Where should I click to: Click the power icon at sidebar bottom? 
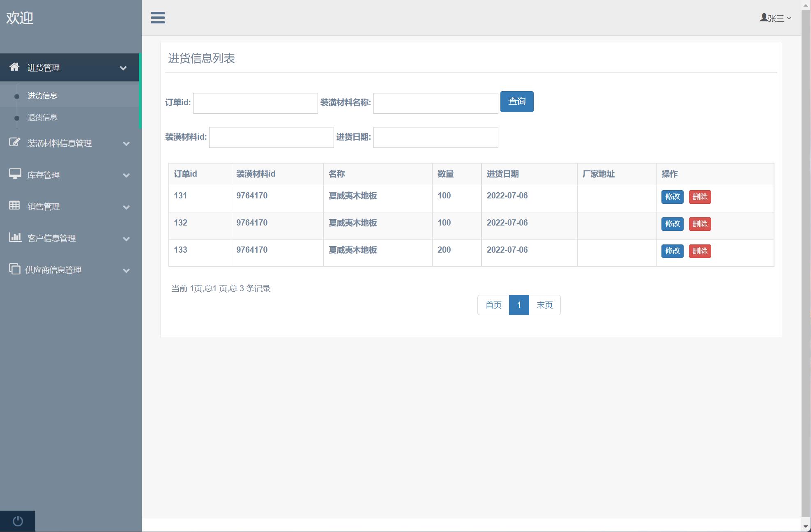click(x=18, y=521)
